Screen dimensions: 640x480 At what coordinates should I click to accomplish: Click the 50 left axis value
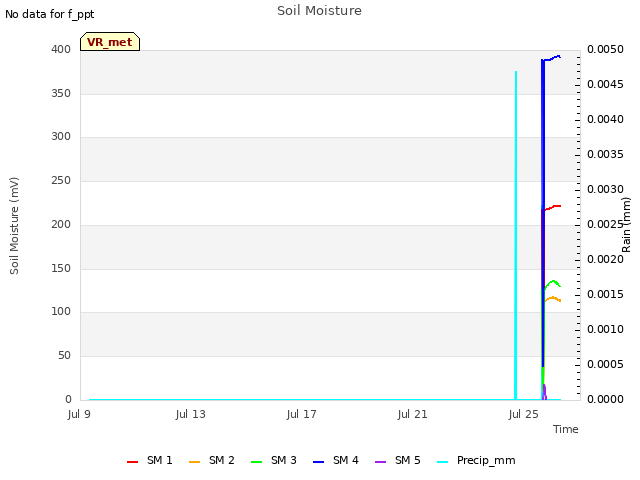[64, 356]
